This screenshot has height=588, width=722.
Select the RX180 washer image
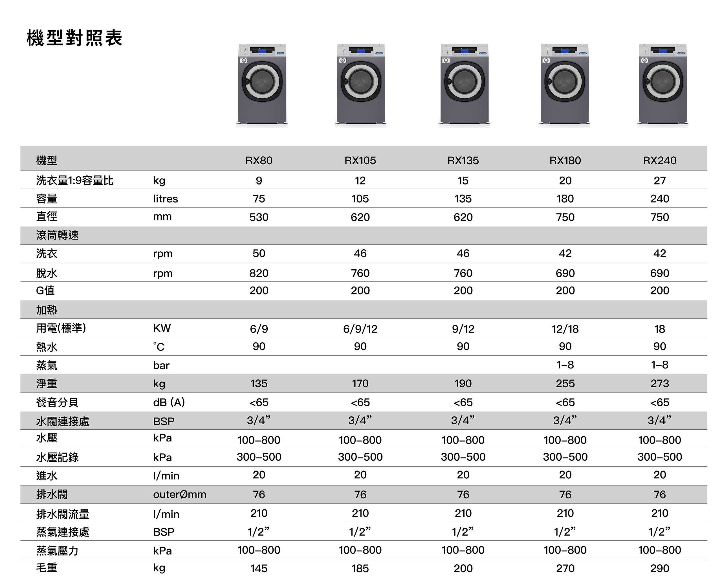click(564, 82)
